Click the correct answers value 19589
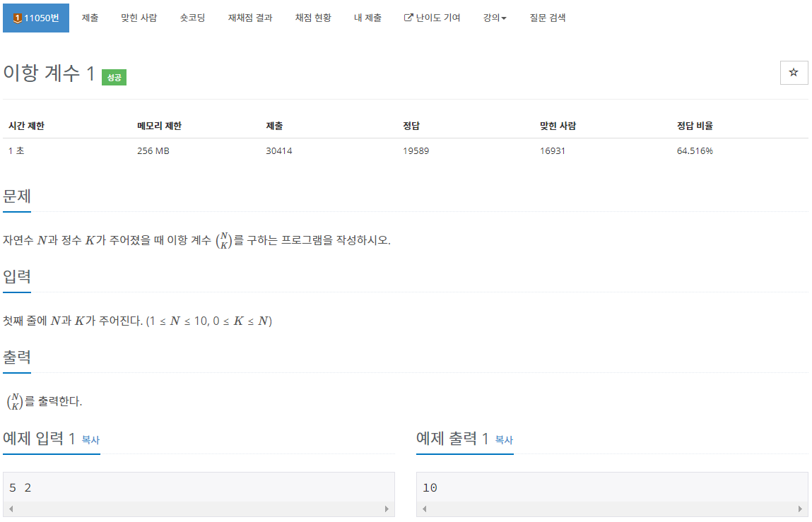Image resolution: width=812 pixels, height=522 pixels. tap(416, 150)
